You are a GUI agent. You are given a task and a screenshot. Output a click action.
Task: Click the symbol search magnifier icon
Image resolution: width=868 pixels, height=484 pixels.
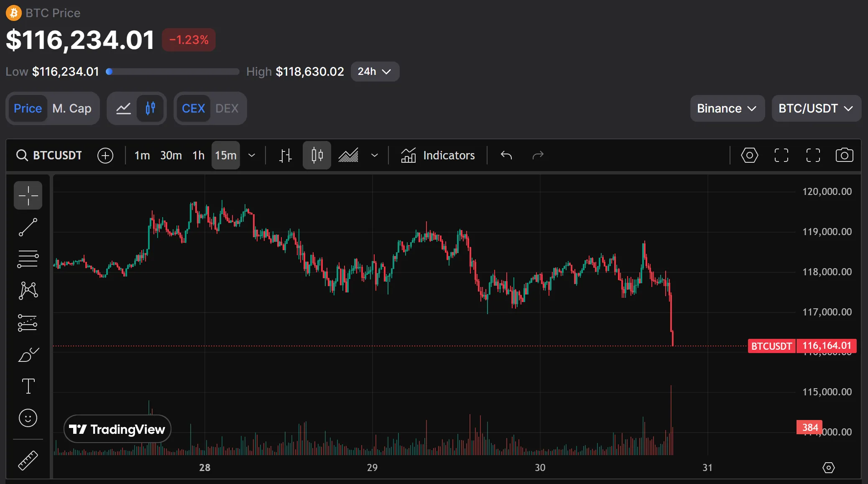pyautogui.click(x=22, y=155)
